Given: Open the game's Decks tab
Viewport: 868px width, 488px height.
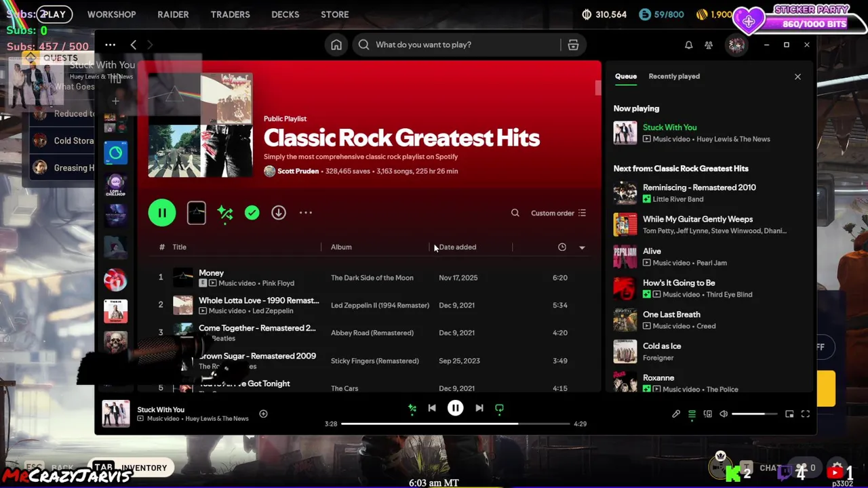Looking at the screenshot, I should pyautogui.click(x=285, y=14).
